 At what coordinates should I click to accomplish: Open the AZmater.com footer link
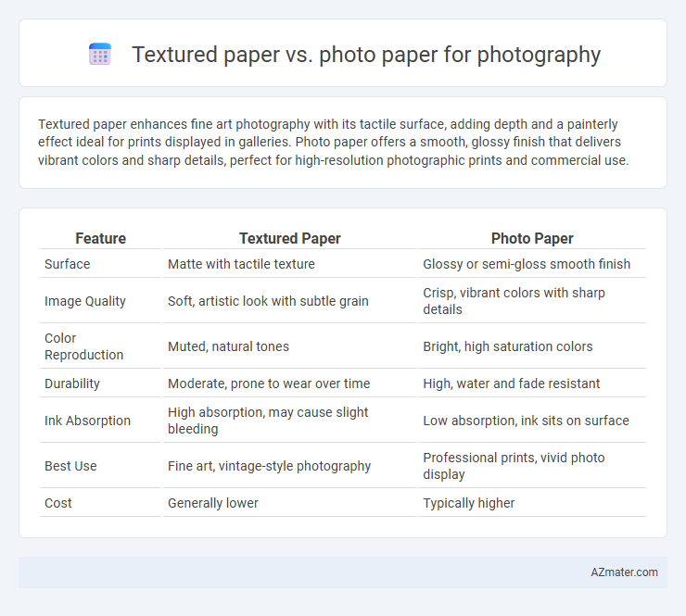coord(624,572)
